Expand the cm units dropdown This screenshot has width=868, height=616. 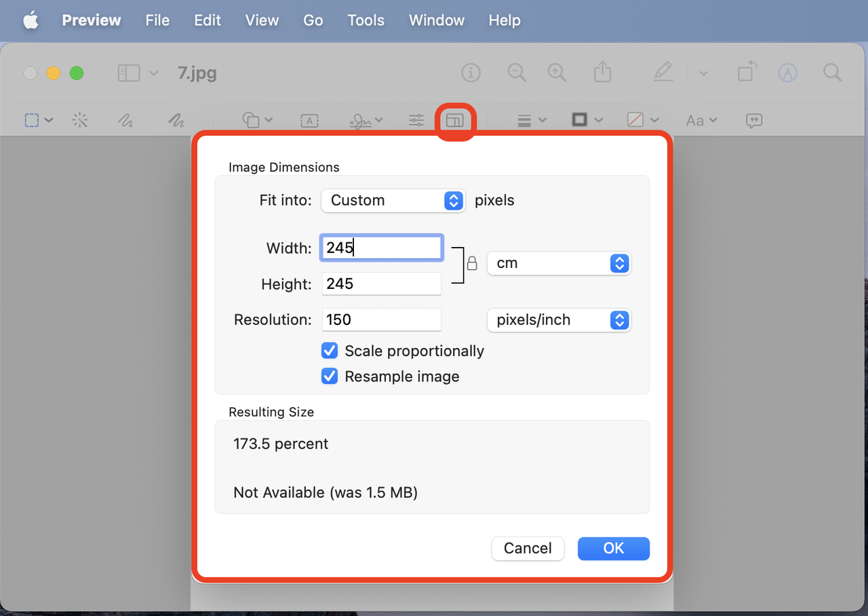(559, 263)
